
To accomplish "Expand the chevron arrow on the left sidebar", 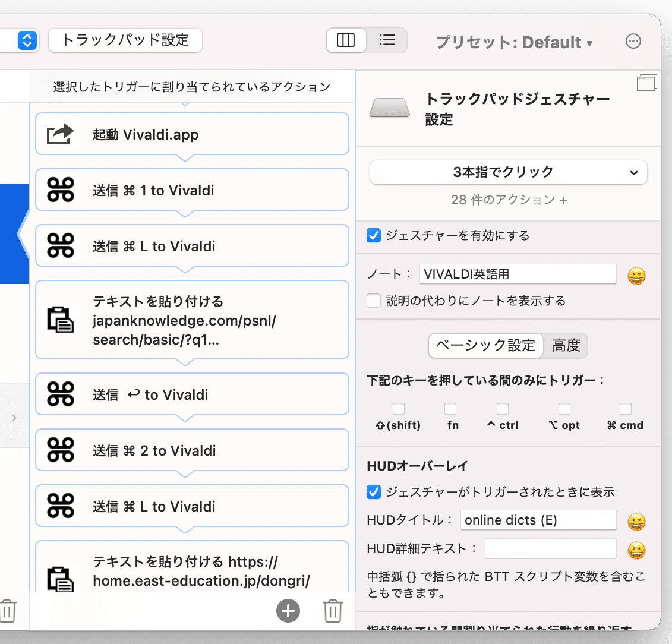I will [14, 417].
